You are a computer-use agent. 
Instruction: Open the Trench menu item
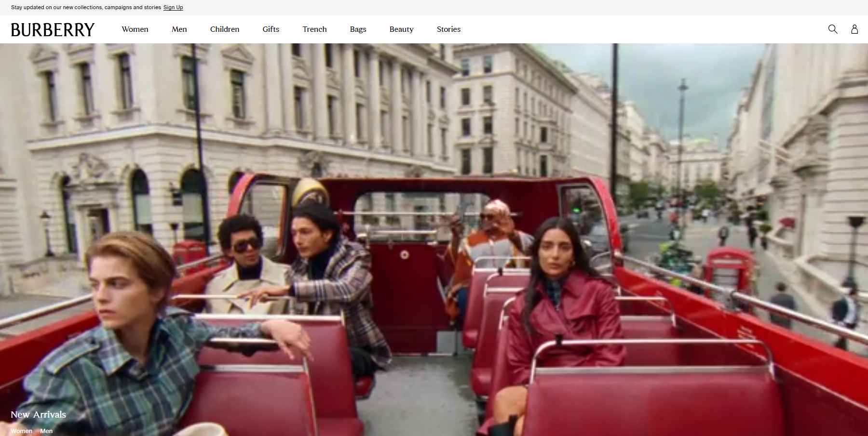click(314, 29)
